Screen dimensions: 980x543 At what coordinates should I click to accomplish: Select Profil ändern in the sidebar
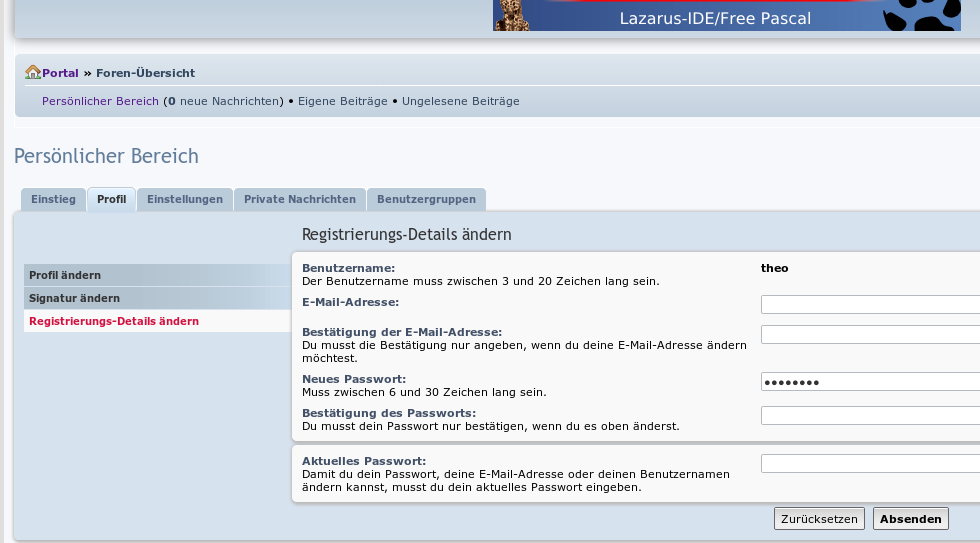(x=65, y=275)
